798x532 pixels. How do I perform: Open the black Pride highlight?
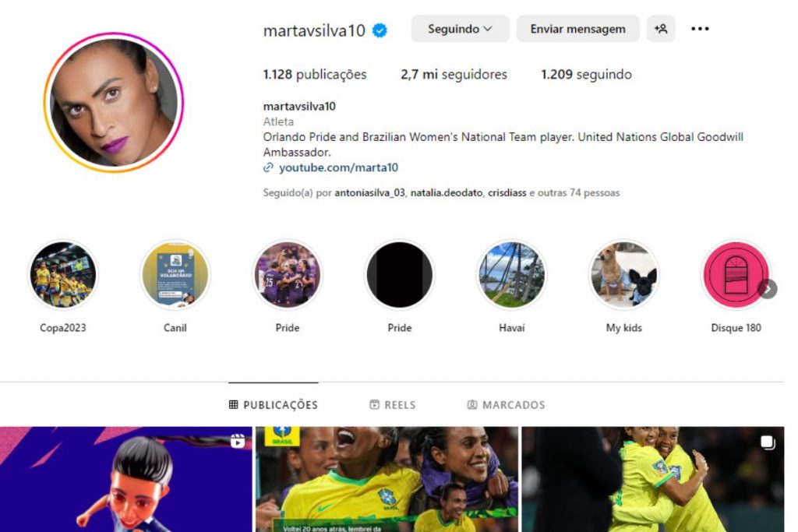click(400, 275)
